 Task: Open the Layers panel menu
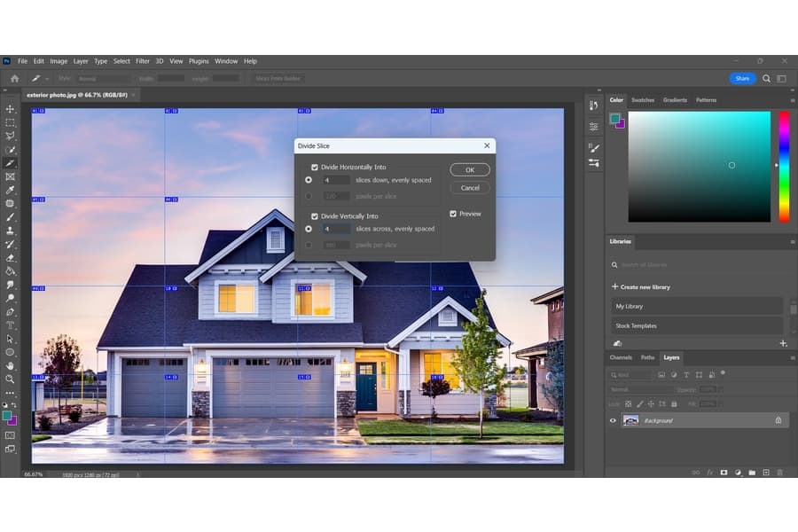coord(793,358)
